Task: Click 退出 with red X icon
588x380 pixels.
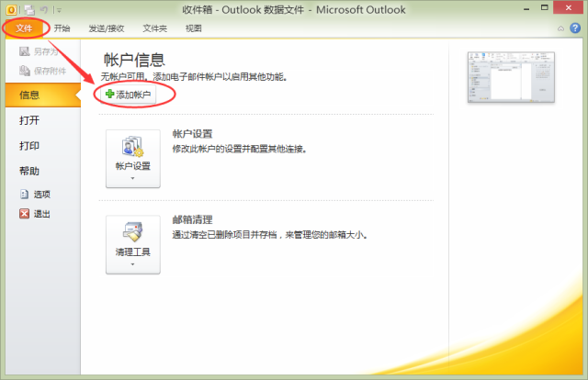Action: pos(35,214)
